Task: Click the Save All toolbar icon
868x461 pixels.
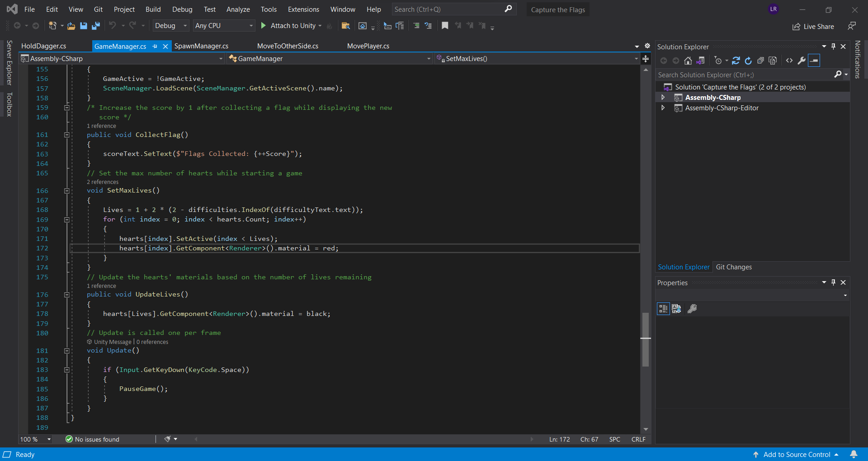Action: (x=95, y=26)
